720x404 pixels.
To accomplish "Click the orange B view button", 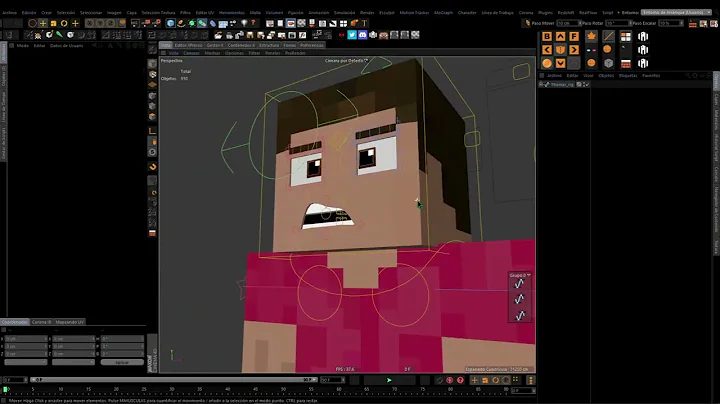I will tap(547, 36).
